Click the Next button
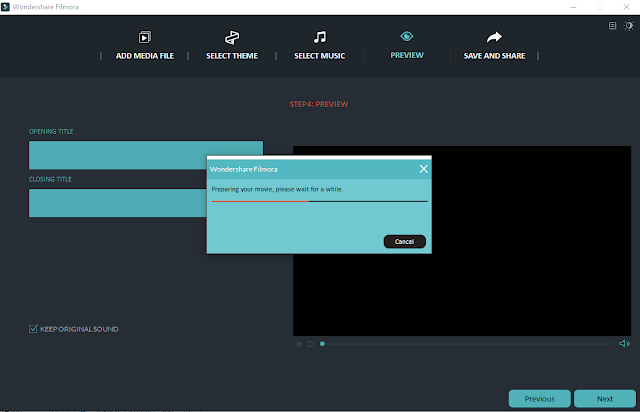 (604, 399)
